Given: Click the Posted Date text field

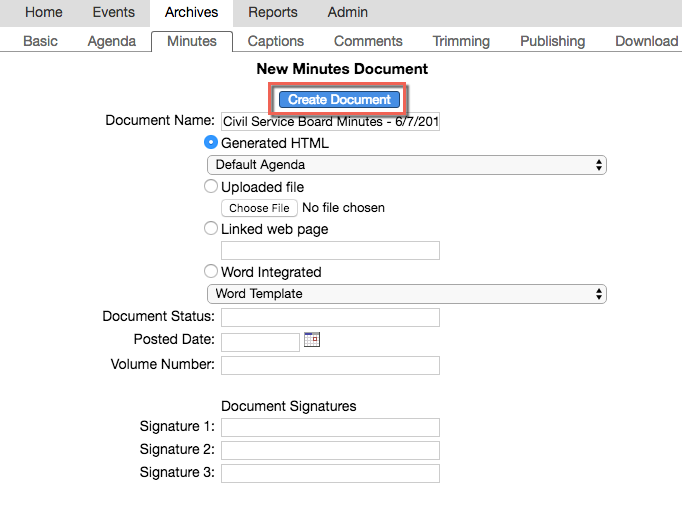Looking at the screenshot, I should (x=261, y=342).
